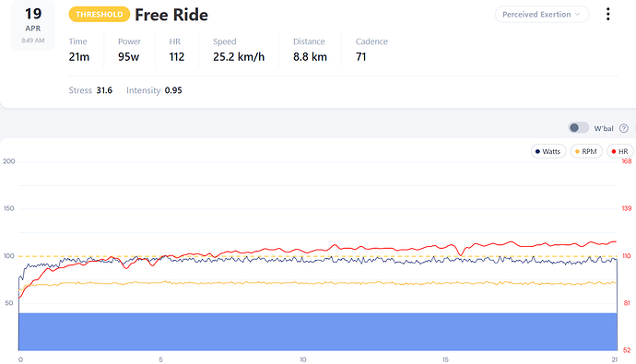Click the 19 APR date card
636x364 pixels.
[x=33, y=25]
